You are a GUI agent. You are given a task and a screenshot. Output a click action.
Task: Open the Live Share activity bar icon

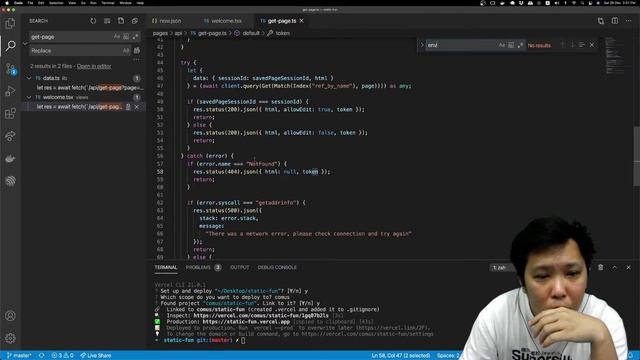point(10,136)
